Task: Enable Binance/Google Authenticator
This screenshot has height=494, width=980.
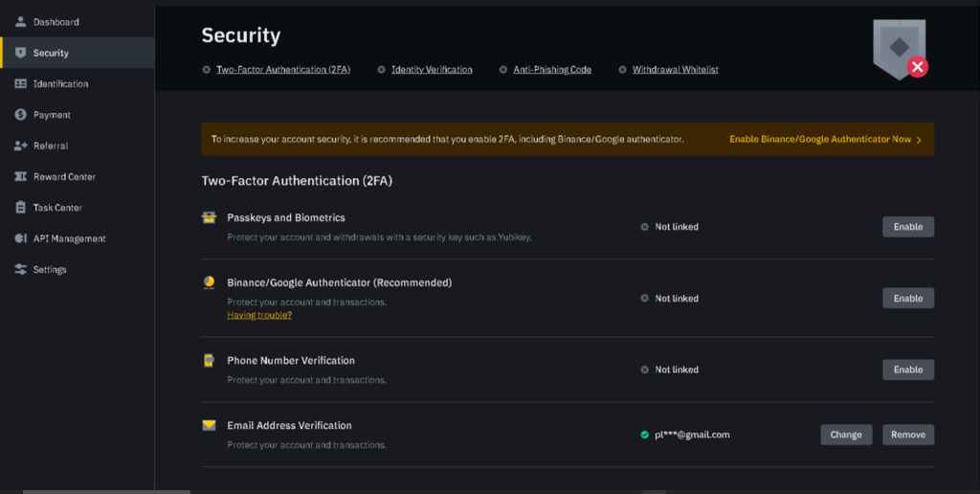Action: (x=908, y=299)
